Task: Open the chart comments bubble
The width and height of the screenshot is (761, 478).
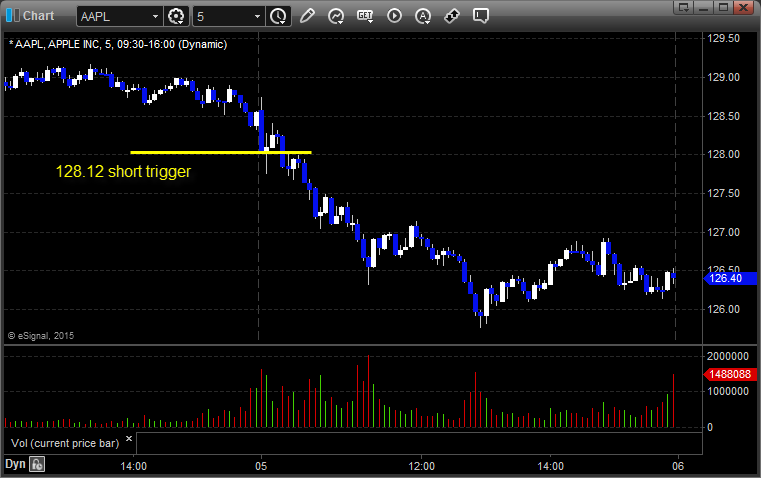Action: point(480,16)
